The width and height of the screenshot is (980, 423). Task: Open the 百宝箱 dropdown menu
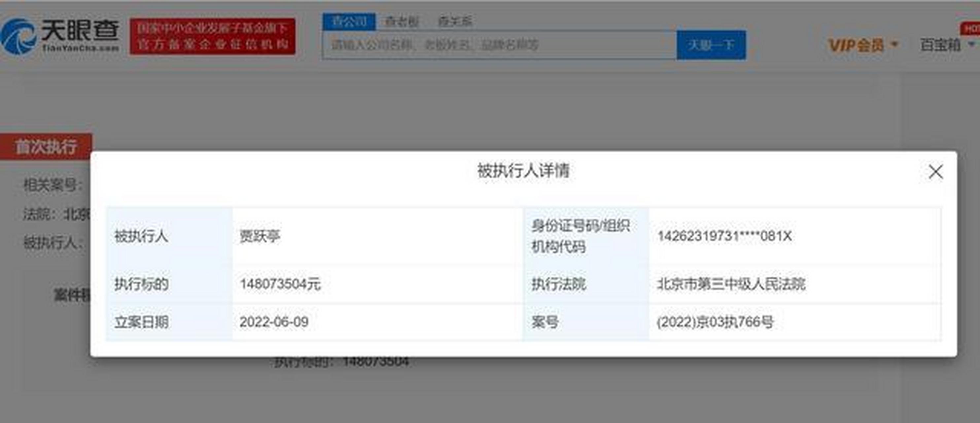(x=947, y=45)
